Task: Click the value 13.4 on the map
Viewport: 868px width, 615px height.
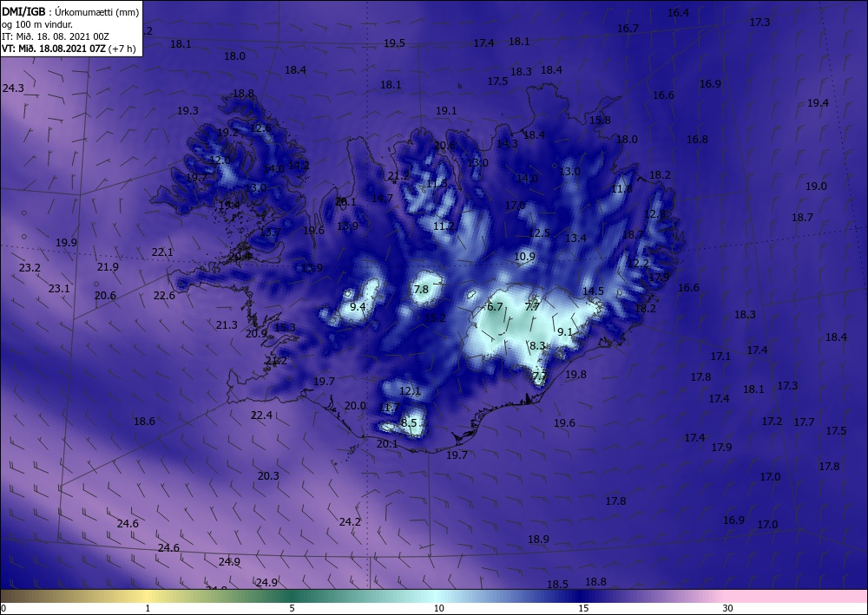Action: pos(575,238)
